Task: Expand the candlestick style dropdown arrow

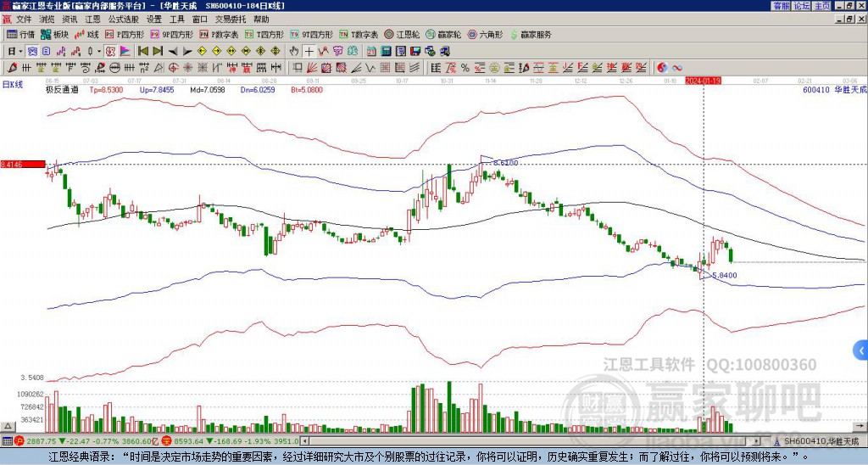Action: tap(99, 52)
